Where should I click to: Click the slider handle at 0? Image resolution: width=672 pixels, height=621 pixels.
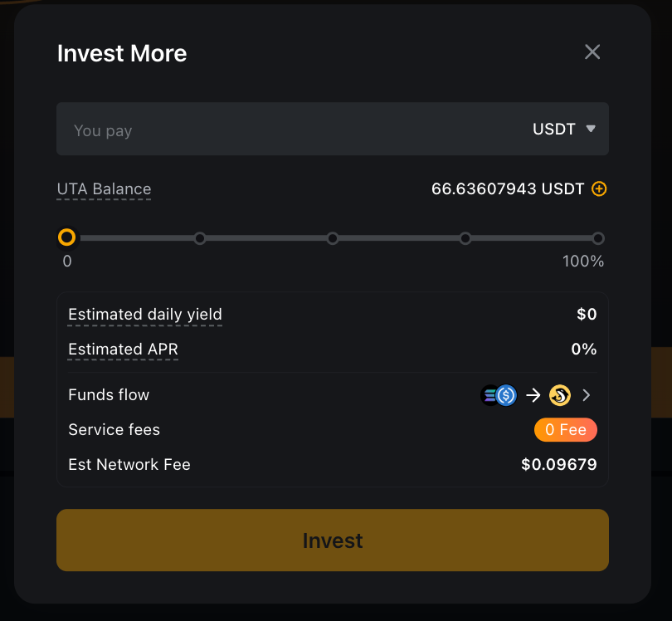[67, 238]
